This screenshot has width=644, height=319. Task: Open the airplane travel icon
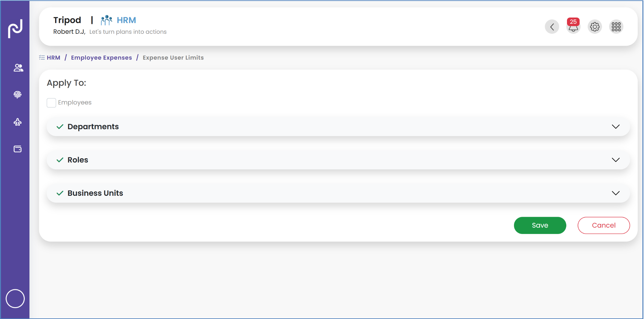point(18,122)
